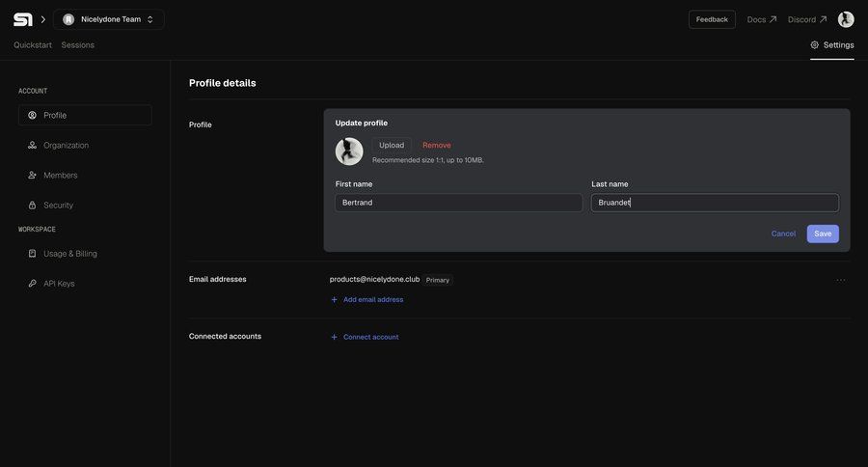This screenshot has width=868, height=467.
Task: Click the Primary badge next to the email
Action: click(x=437, y=281)
